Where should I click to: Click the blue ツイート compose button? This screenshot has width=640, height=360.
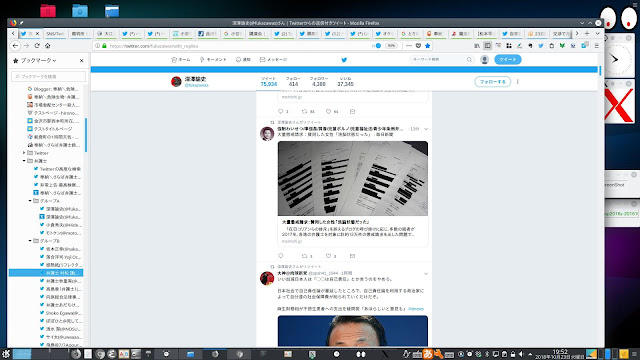tap(508, 60)
